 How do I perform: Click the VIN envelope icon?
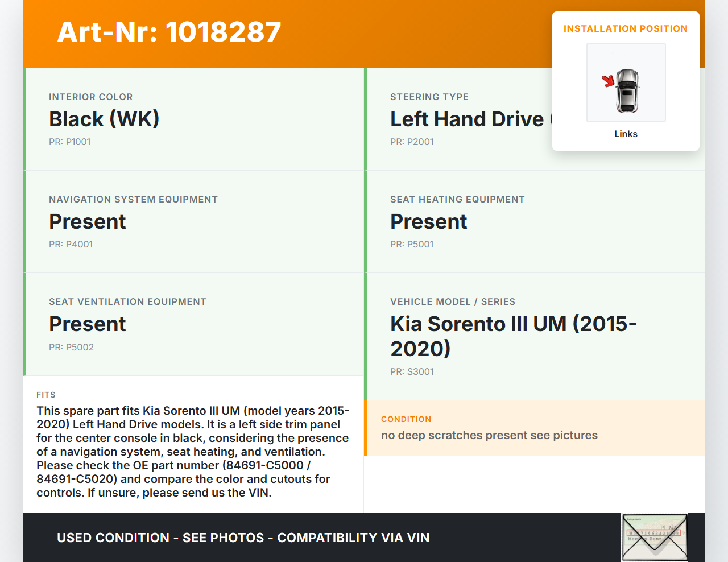point(655,537)
